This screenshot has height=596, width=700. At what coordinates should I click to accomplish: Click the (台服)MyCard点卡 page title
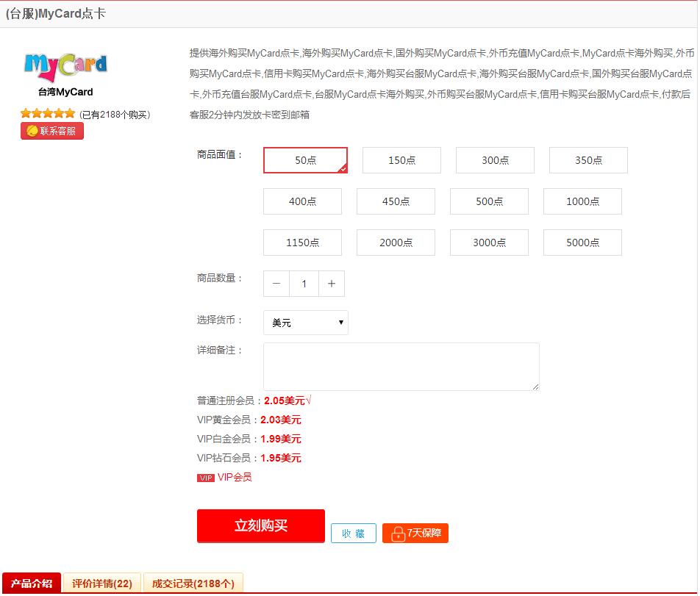pos(56,13)
